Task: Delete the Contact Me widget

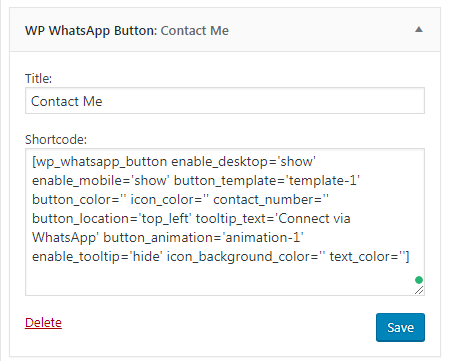Action: coord(43,322)
